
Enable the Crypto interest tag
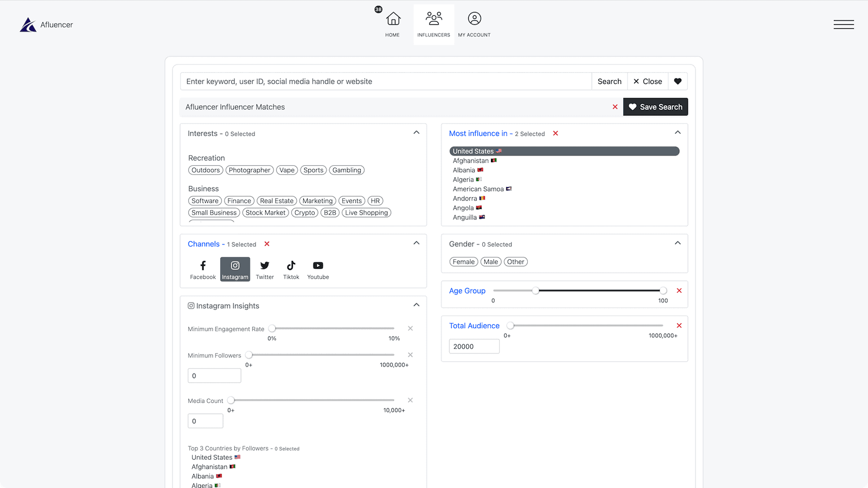(x=304, y=212)
